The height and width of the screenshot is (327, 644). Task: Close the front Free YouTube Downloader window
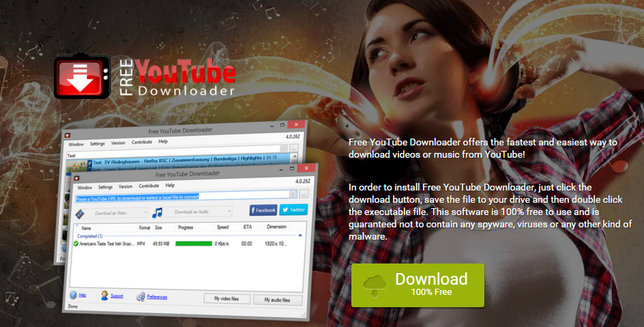[306, 168]
